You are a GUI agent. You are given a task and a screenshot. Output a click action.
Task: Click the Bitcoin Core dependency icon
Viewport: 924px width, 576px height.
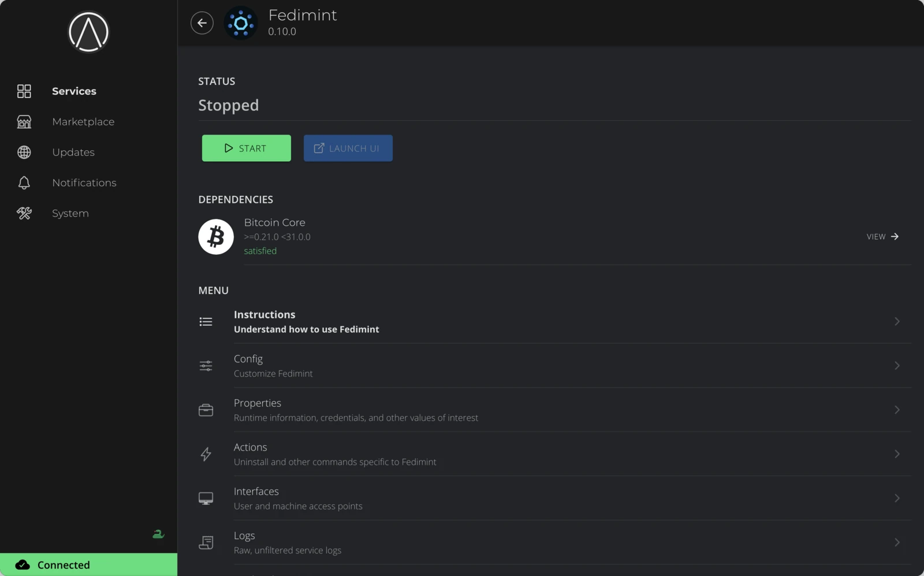point(215,236)
